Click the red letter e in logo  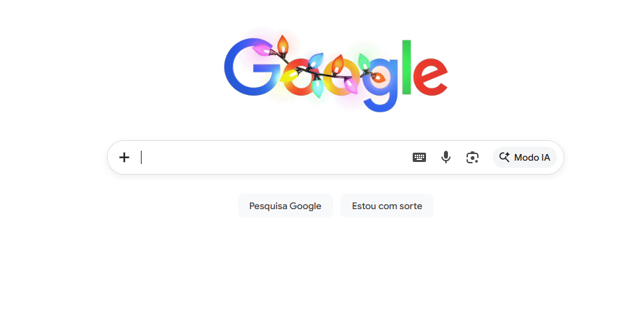(430, 77)
